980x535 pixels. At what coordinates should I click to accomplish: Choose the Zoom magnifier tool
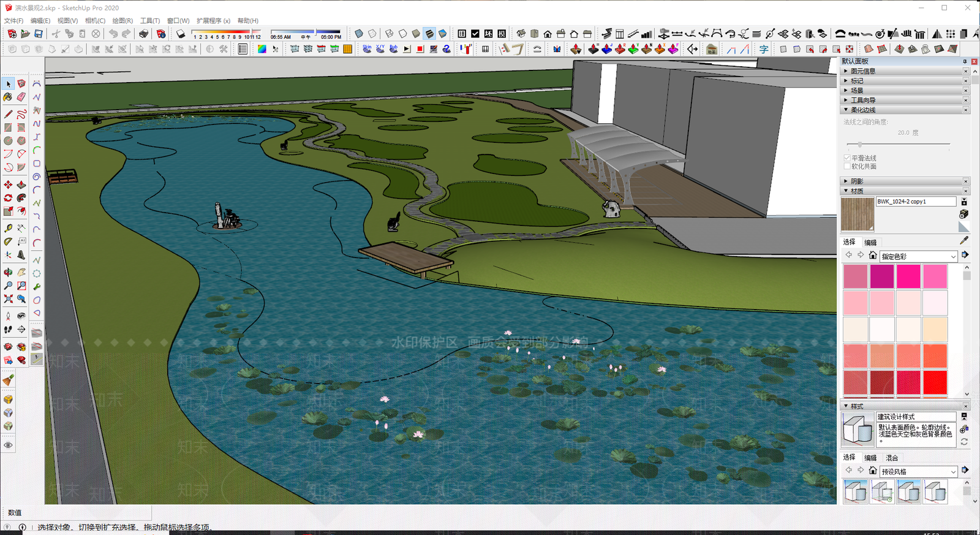click(8, 286)
